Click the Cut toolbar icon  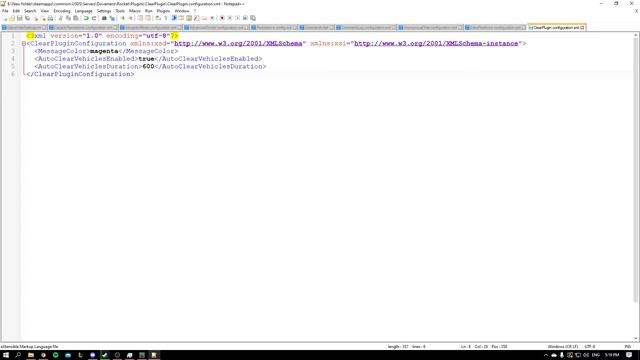coord(61,18)
